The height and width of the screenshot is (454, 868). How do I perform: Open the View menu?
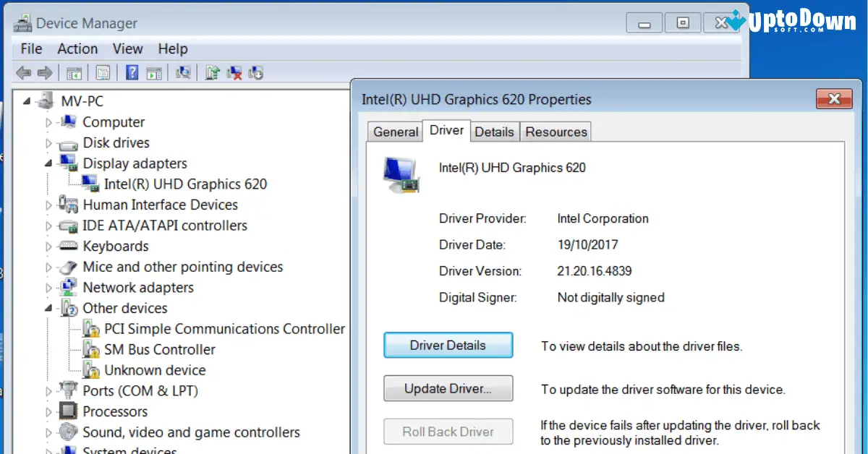tap(128, 48)
